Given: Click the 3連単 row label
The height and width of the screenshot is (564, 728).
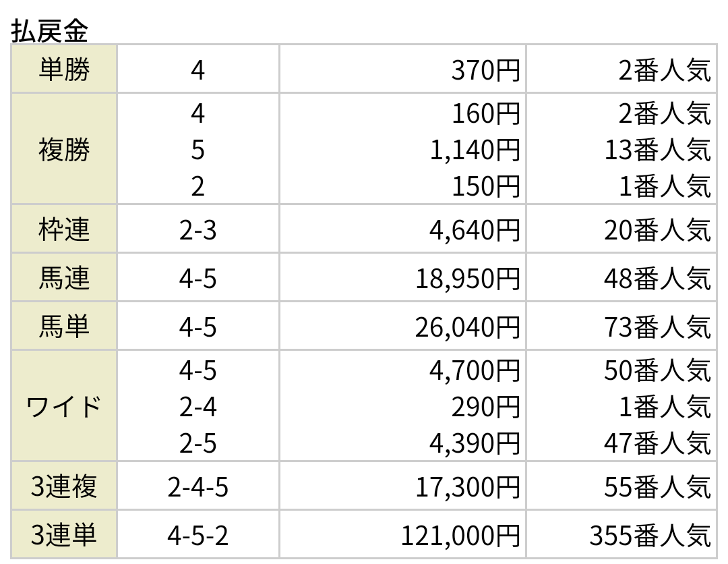Looking at the screenshot, I should pyautogui.click(x=64, y=534).
